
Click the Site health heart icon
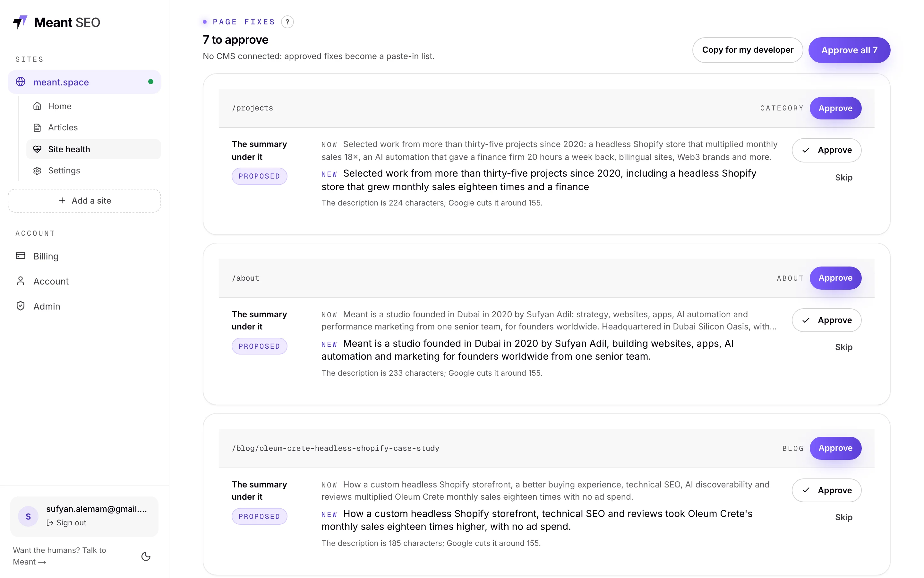click(x=37, y=149)
